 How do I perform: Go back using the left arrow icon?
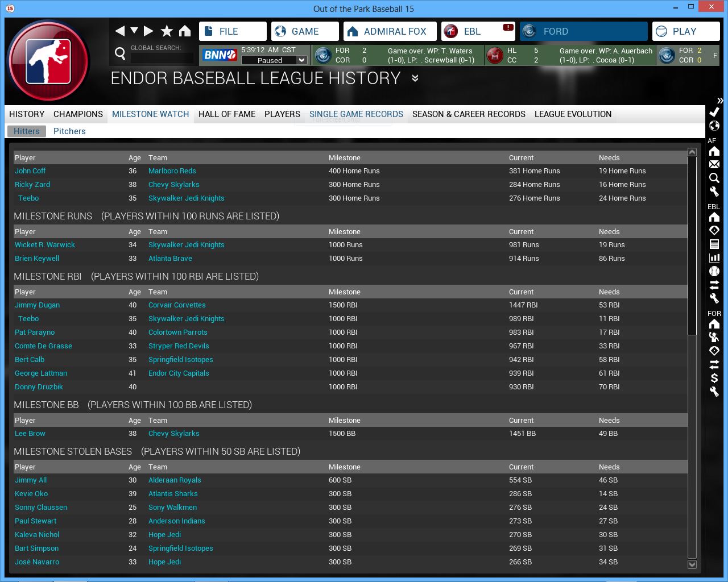click(x=119, y=31)
